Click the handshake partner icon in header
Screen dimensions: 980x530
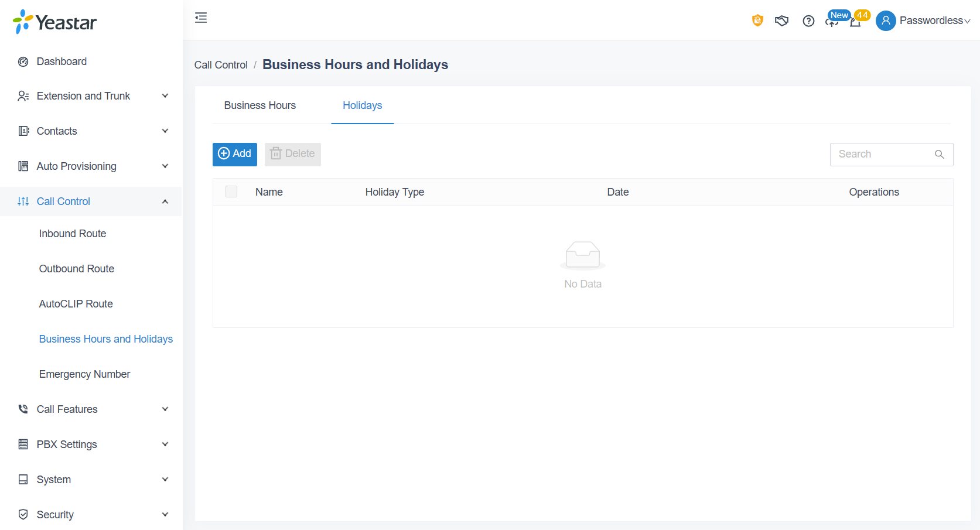[x=781, y=21]
